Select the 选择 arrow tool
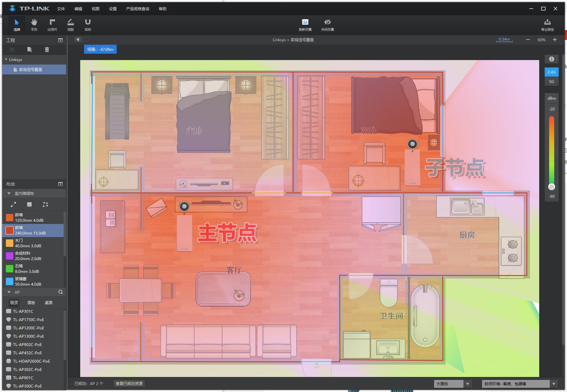Screen dimensions: 567x392 [16, 25]
